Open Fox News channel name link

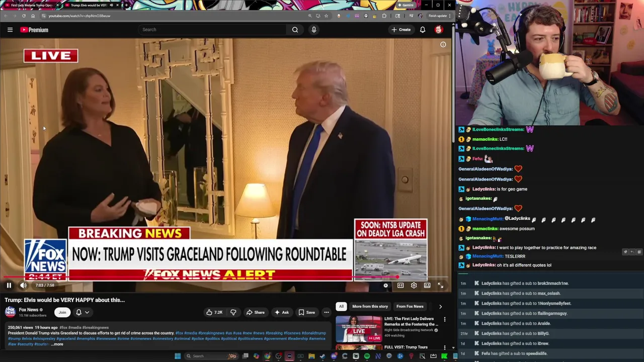(29, 310)
